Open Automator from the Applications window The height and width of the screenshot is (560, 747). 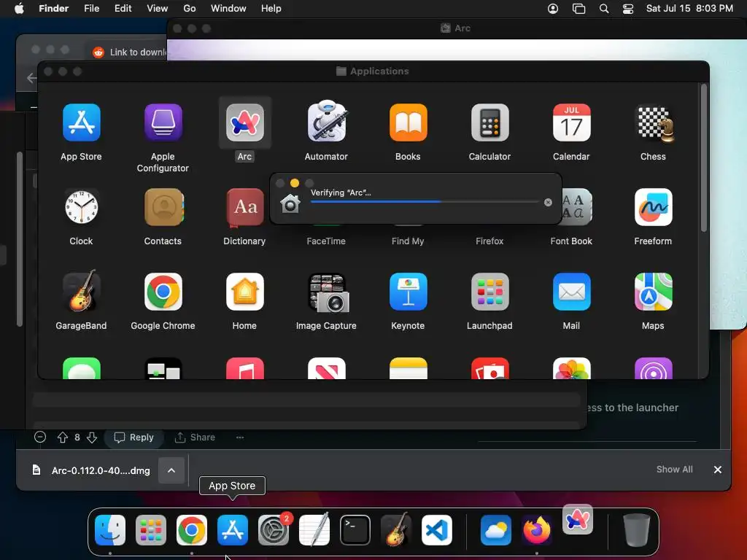coord(326,122)
